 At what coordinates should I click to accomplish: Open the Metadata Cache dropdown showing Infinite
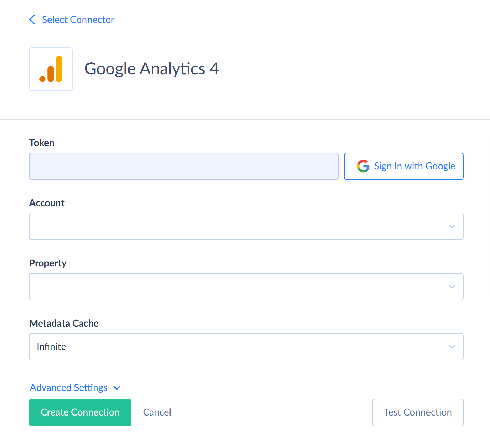click(246, 347)
